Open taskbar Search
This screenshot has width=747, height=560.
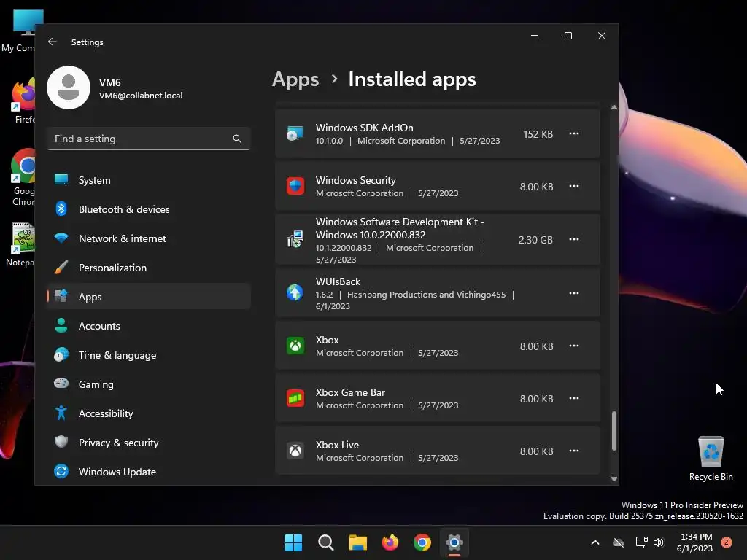coord(326,542)
